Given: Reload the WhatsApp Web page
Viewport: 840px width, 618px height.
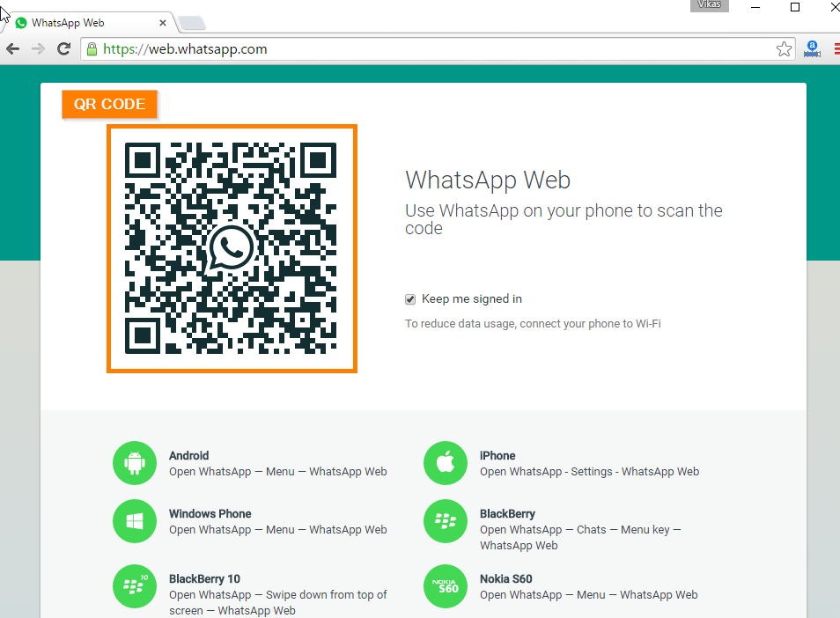Looking at the screenshot, I should pos(63,49).
